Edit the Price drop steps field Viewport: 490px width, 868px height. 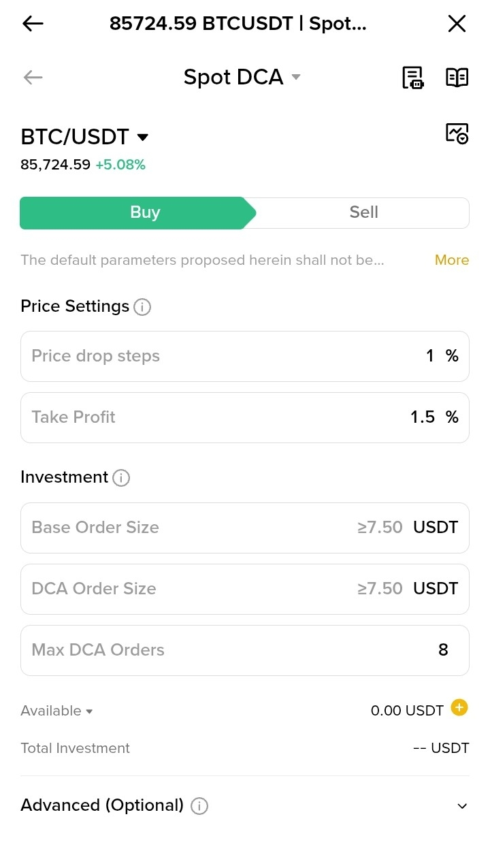click(x=245, y=356)
